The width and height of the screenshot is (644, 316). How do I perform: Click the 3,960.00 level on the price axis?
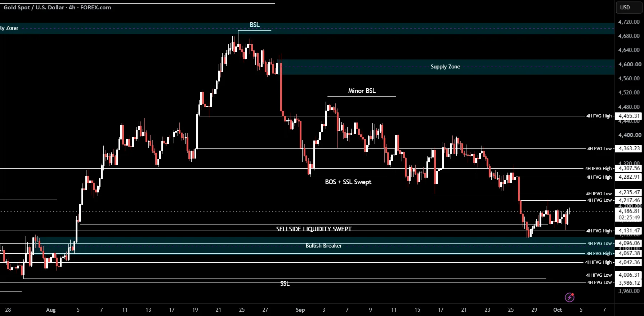click(x=629, y=291)
